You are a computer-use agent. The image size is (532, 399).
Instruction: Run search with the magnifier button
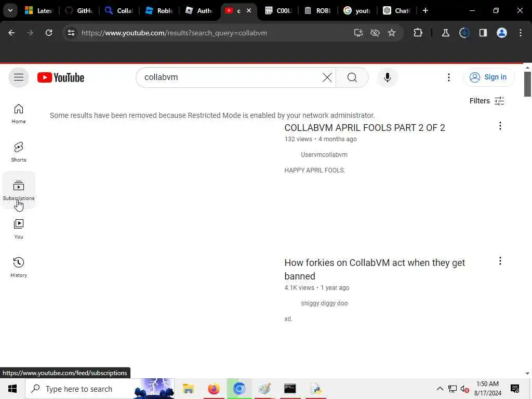(x=352, y=77)
